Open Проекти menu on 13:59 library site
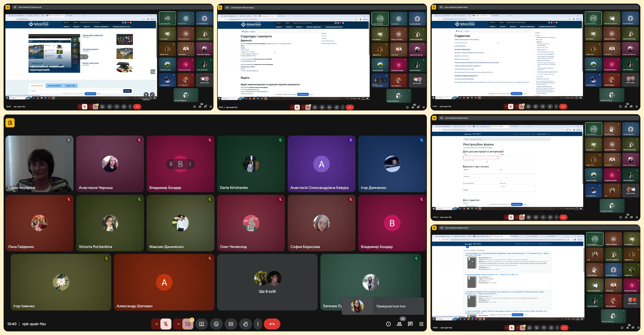The width and height of the screenshot is (644, 335). coord(513,27)
